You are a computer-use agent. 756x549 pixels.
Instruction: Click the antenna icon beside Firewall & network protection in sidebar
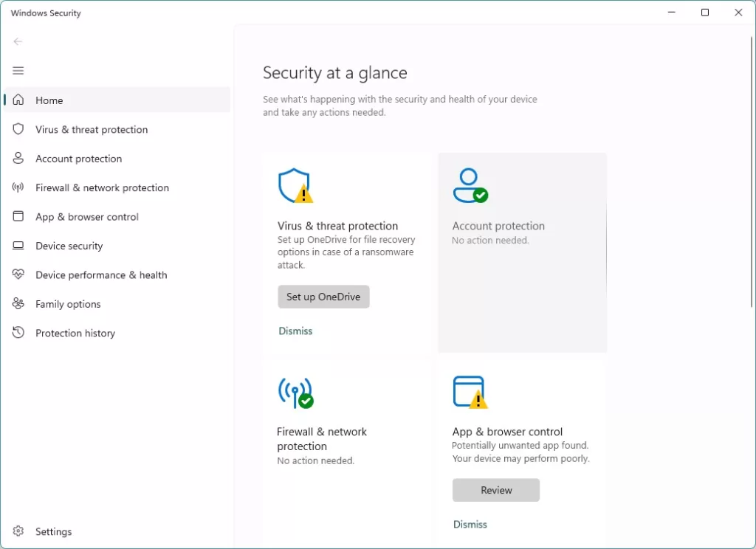tap(18, 187)
